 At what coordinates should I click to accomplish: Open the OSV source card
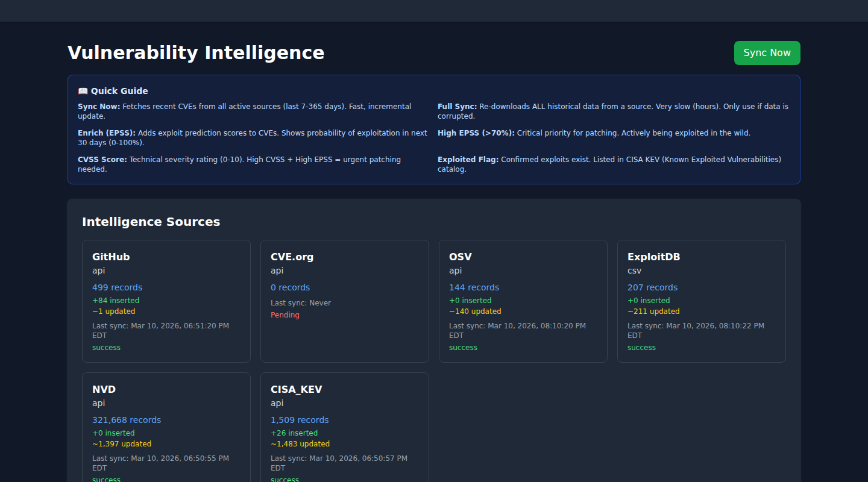click(523, 301)
